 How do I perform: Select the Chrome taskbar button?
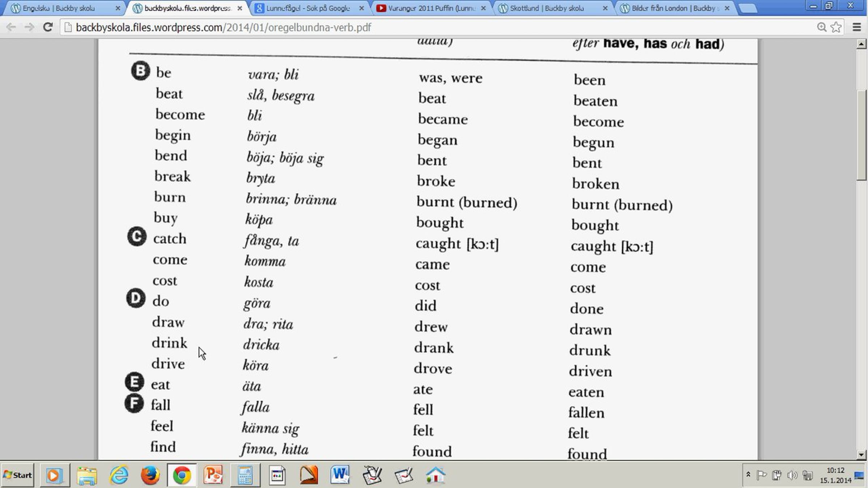(182, 475)
